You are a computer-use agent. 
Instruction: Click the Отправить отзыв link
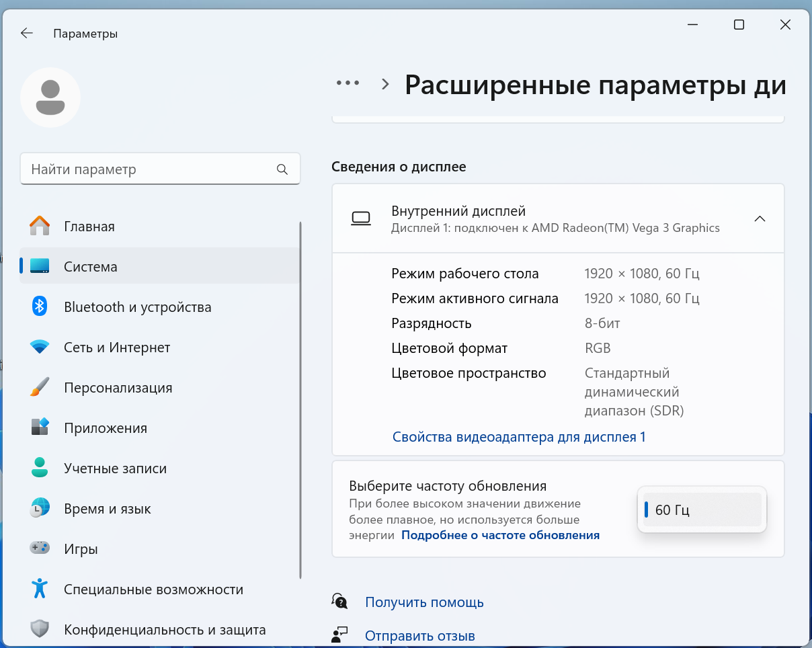[419, 636]
